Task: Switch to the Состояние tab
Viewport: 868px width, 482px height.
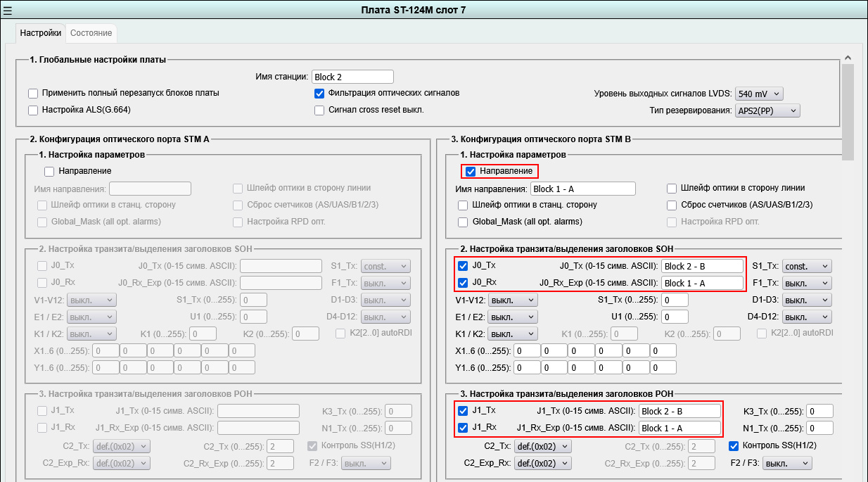Action: coord(91,33)
